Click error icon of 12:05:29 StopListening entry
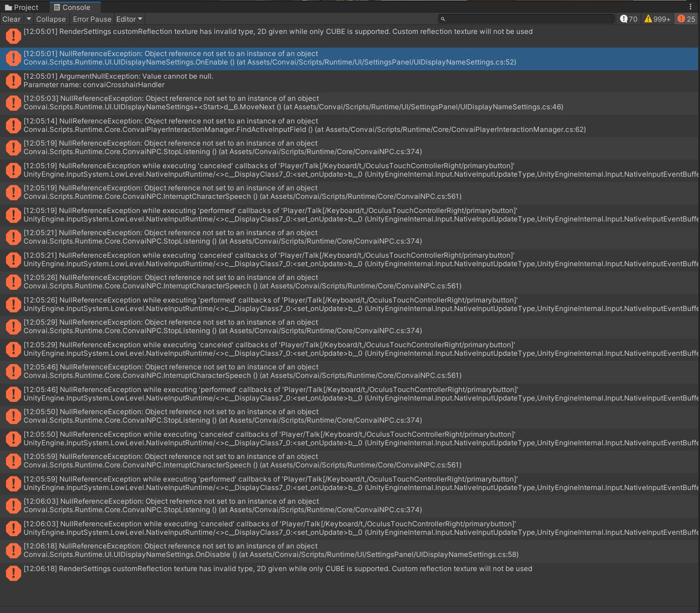Screen dimensions: 700x613 point(13,327)
